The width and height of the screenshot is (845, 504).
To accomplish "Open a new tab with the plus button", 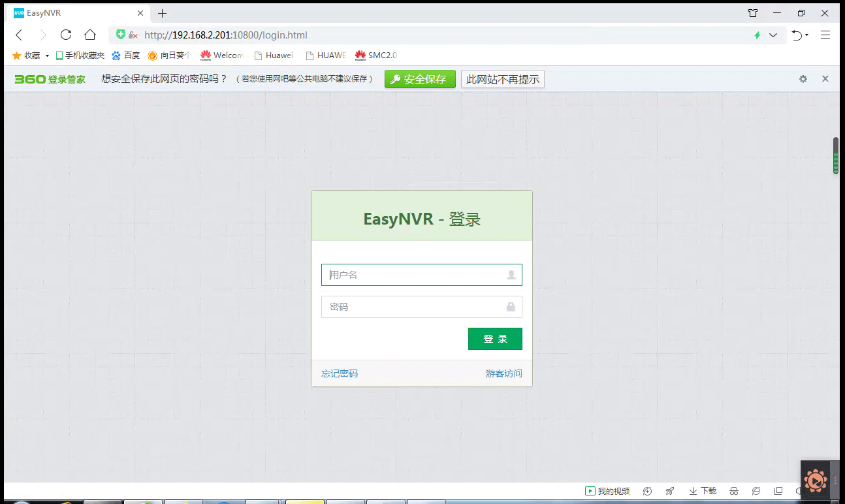I will click(163, 13).
